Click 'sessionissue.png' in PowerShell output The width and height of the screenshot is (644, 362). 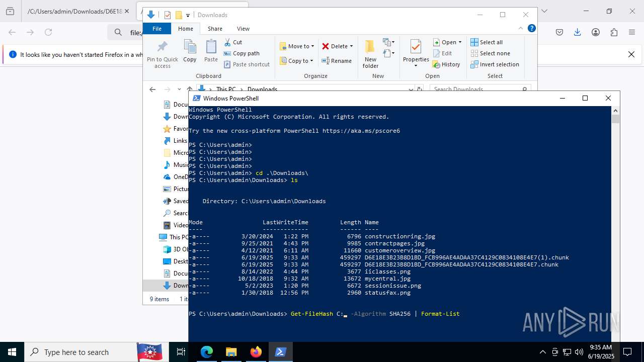[393, 286]
